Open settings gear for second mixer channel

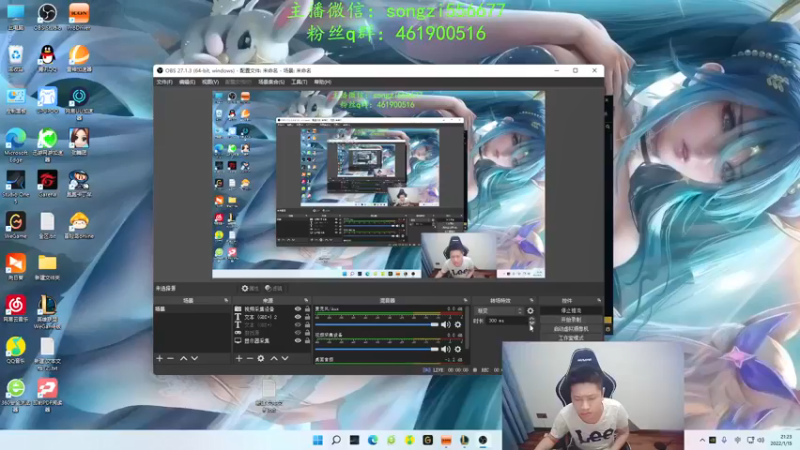click(458, 349)
